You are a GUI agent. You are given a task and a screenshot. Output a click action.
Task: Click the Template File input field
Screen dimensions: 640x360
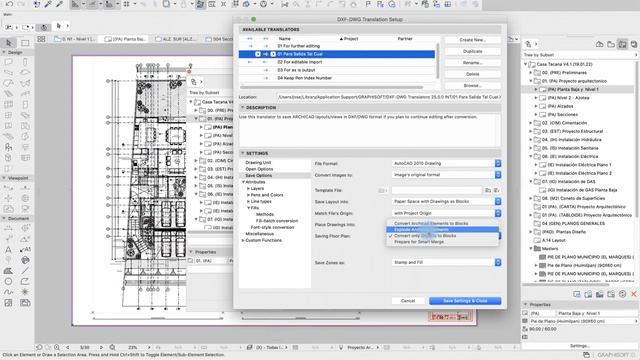(x=436, y=190)
